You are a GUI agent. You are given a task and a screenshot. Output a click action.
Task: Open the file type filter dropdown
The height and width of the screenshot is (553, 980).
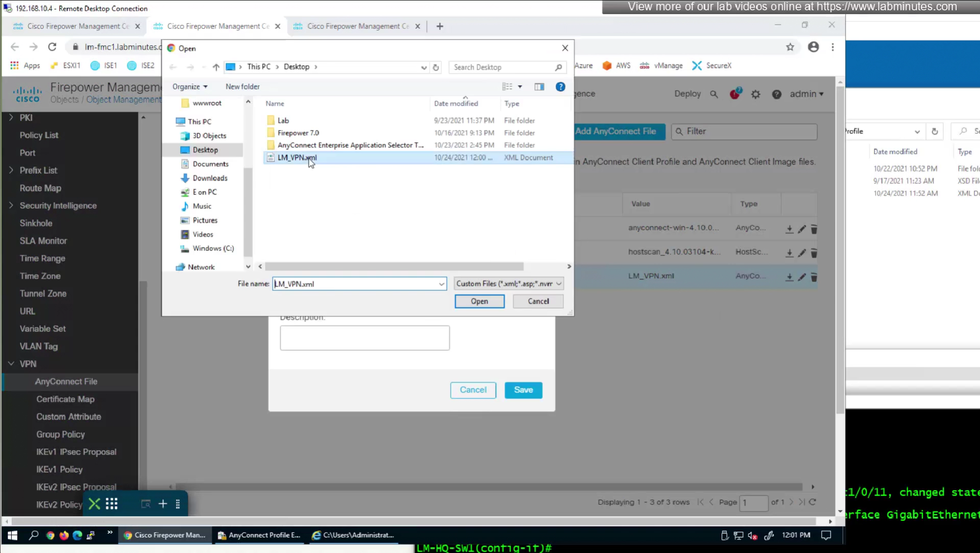point(508,284)
